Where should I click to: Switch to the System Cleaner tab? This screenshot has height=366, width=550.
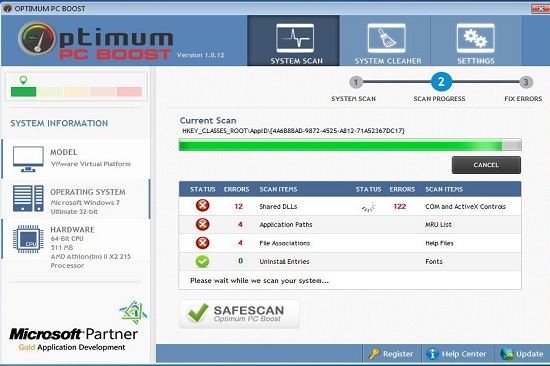tap(385, 40)
